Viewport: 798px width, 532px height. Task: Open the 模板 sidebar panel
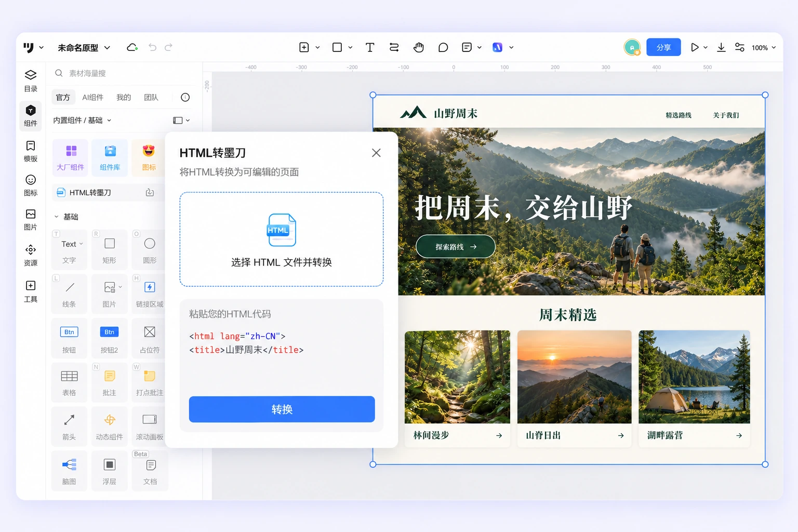[x=31, y=151]
